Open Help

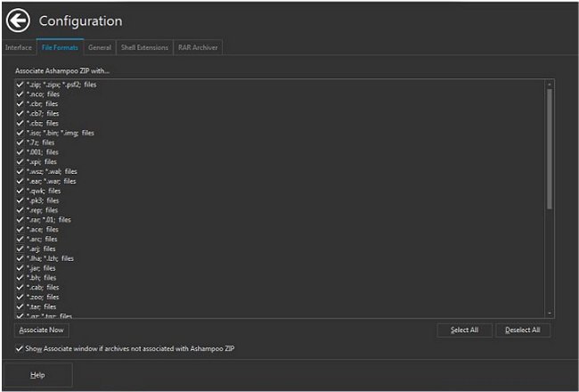click(37, 375)
